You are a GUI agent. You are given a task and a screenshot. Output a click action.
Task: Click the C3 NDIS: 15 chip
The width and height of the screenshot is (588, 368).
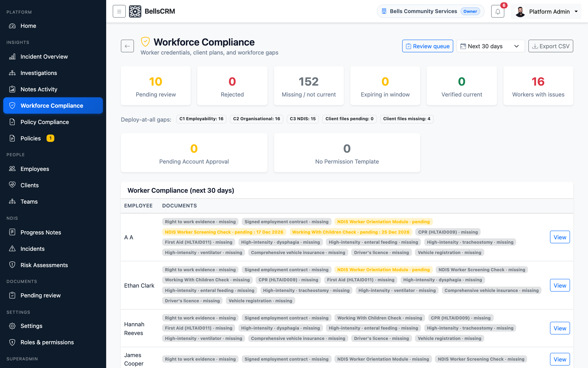click(303, 119)
